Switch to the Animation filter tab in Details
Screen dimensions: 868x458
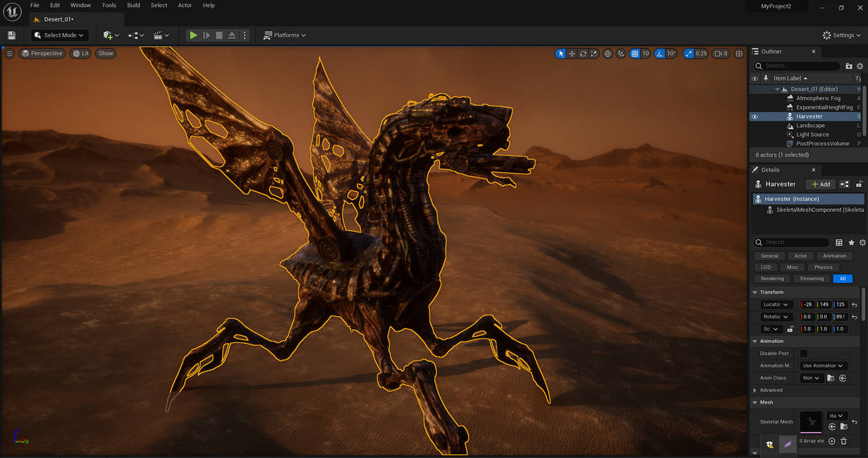click(835, 255)
